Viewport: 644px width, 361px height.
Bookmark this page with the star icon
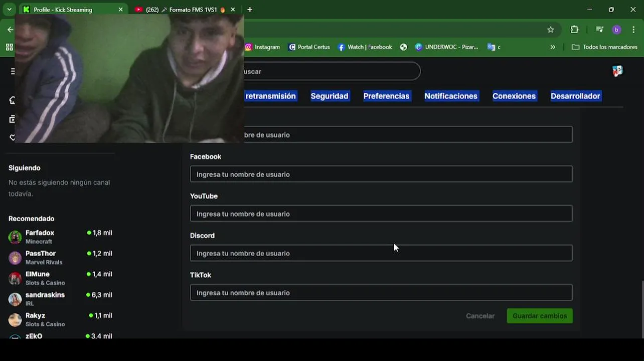click(x=551, y=30)
